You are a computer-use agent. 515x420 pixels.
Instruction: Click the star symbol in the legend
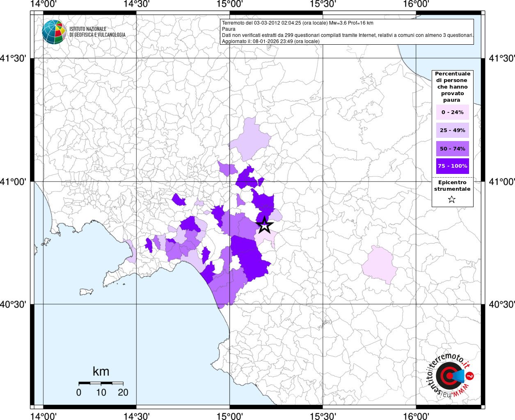coord(452,200)
